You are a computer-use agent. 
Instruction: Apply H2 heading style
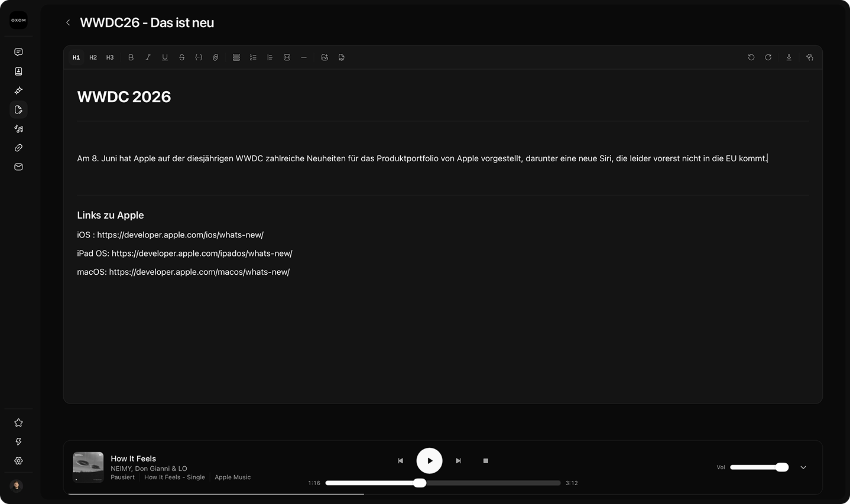tap(93, 57)
